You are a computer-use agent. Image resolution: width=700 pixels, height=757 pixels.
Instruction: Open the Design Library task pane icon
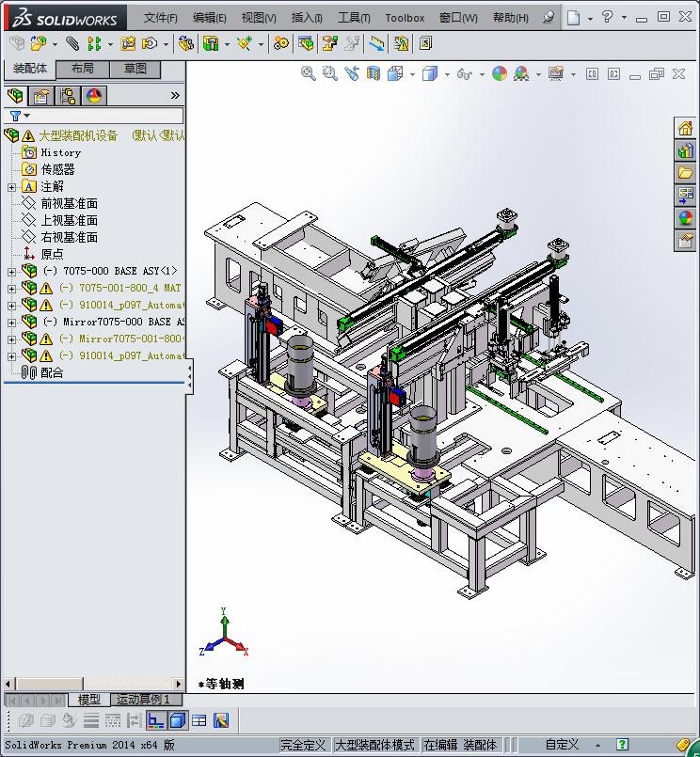(x=685, y=150)
